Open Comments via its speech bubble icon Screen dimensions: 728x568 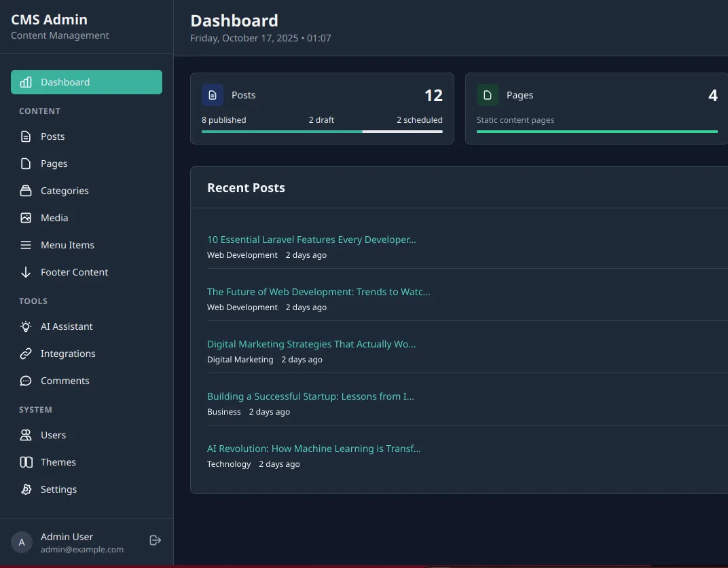click(24, 380)
